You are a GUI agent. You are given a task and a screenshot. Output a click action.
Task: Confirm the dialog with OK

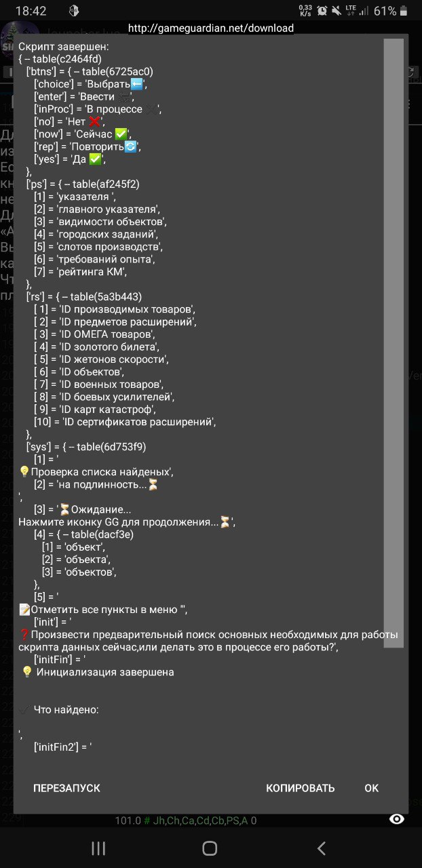tap(372, 788)
